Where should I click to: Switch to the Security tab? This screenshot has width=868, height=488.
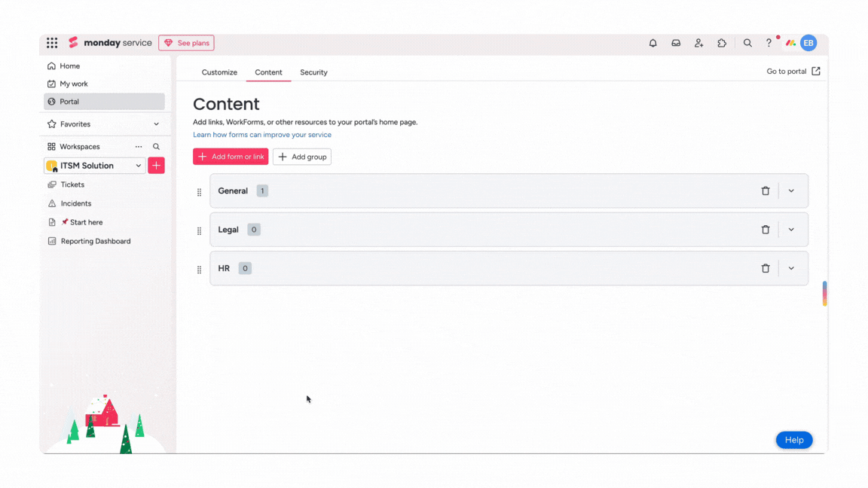[313, 72]
